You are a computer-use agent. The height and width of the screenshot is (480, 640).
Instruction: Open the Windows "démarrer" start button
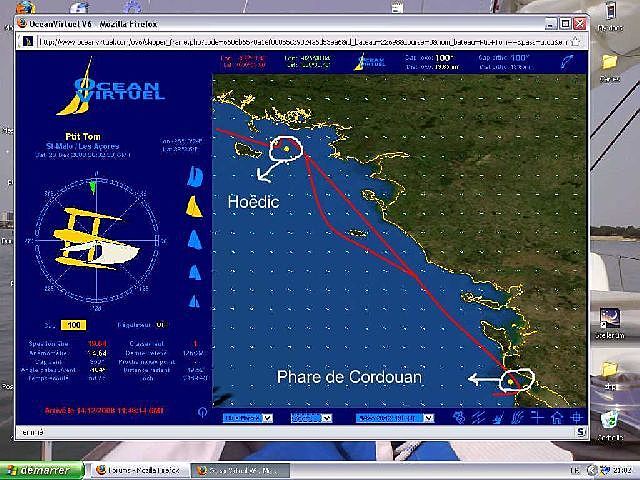41,470
